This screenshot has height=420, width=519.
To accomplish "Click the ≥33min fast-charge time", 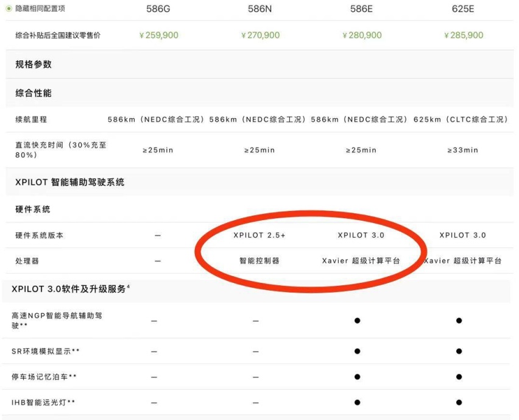I will [x=463, y=150].
